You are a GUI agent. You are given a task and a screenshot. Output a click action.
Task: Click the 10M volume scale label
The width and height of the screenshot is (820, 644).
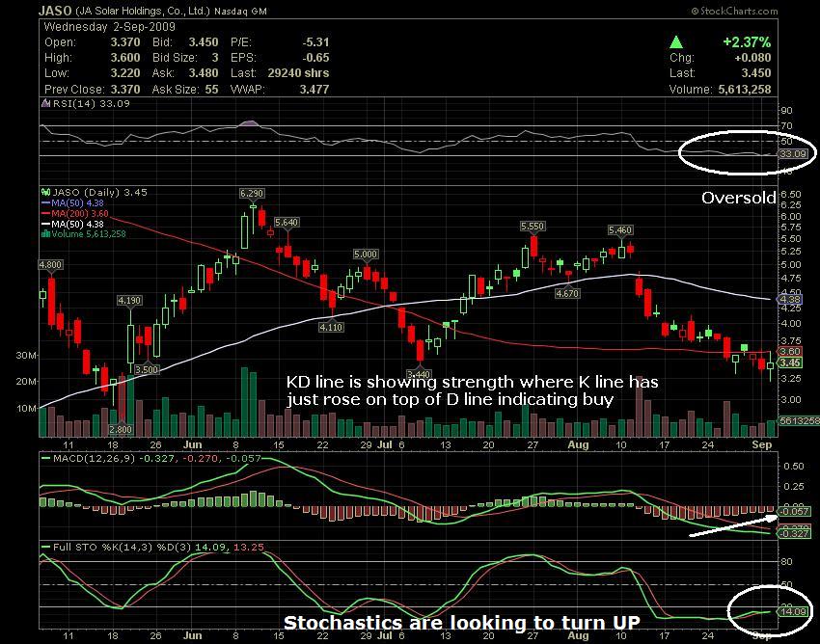pyautogui.click(x=26, y=408)
